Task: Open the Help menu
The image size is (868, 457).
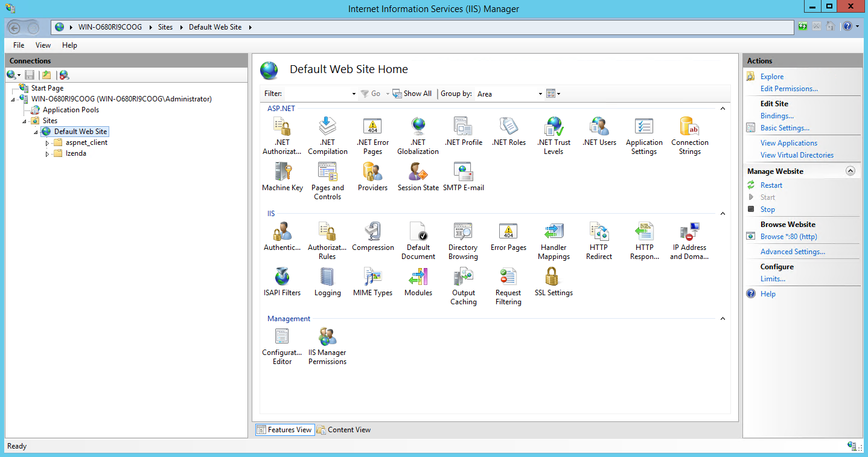Action: (x=69, y=45)
